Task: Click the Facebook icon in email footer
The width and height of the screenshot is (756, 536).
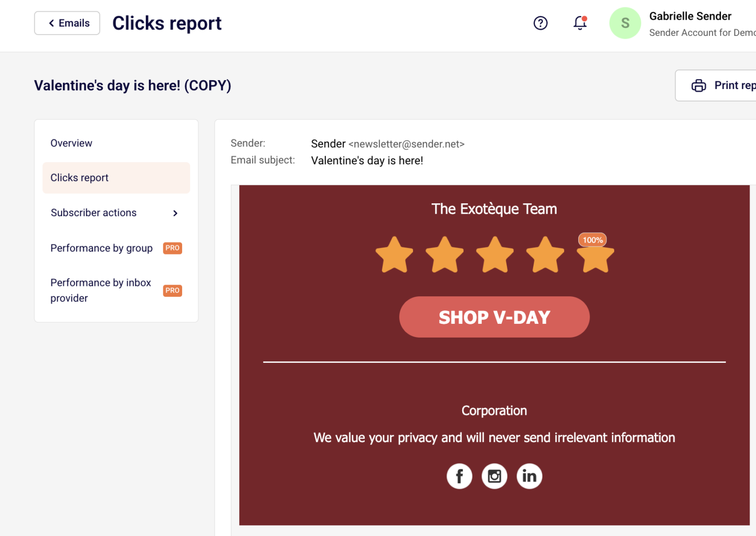Action: [x=459, y=476]
